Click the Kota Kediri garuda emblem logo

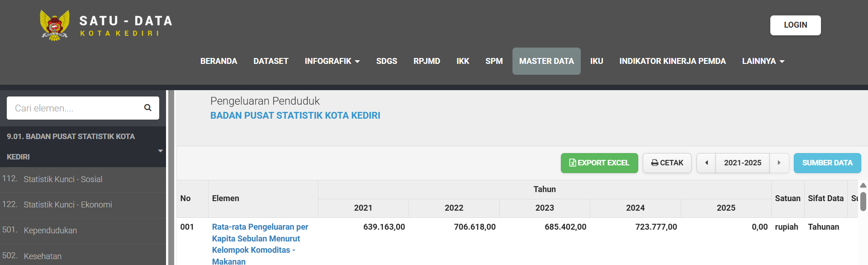[55, 25]
